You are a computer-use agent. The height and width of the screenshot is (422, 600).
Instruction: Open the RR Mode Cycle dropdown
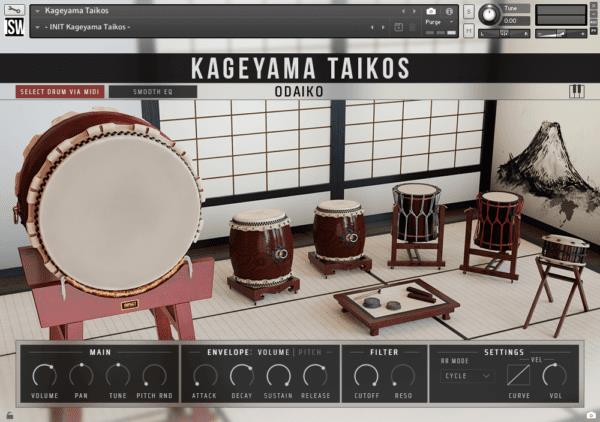coord(468,376)
